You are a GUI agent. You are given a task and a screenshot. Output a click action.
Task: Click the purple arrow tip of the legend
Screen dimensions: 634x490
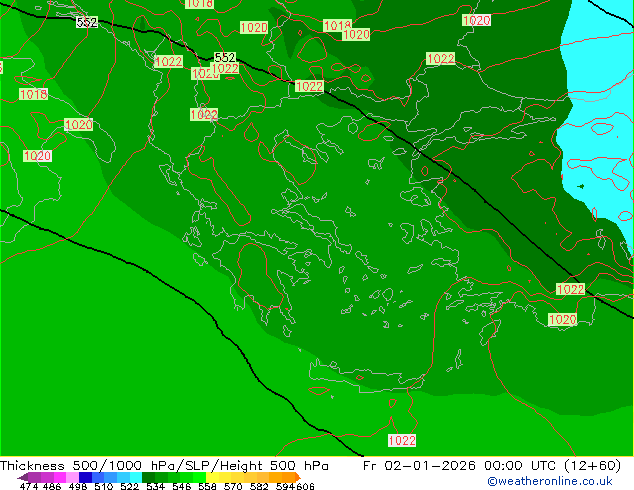click(22, 478)
